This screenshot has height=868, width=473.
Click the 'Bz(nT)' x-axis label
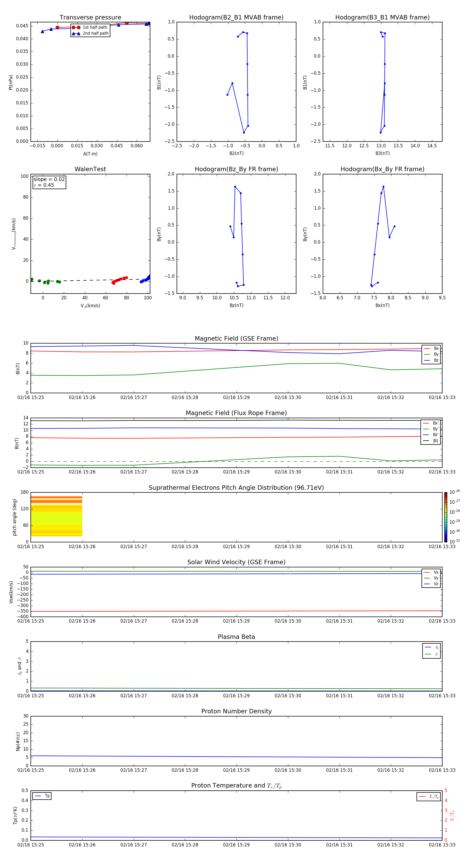pyautogui.click(x=236, y=305)
